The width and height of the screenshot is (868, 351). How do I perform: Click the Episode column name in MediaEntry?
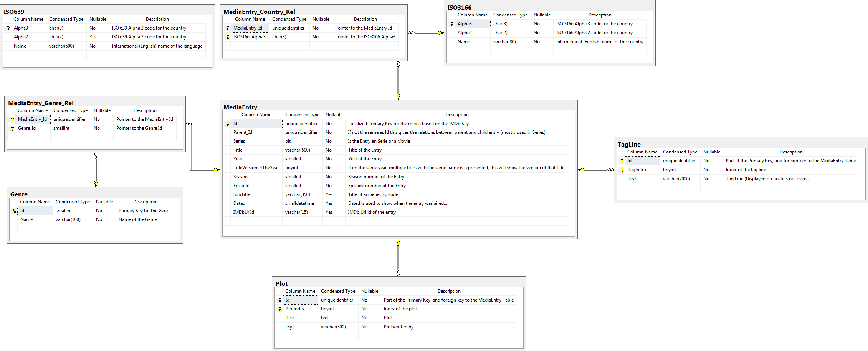click(241, 186)
